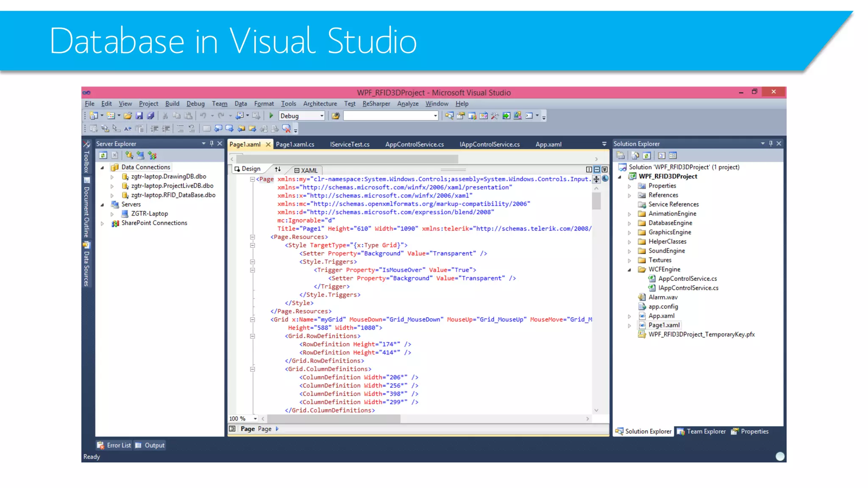Open the document tab list dropdown
This screenshot has height=488, width=868.
coord(604,144)
